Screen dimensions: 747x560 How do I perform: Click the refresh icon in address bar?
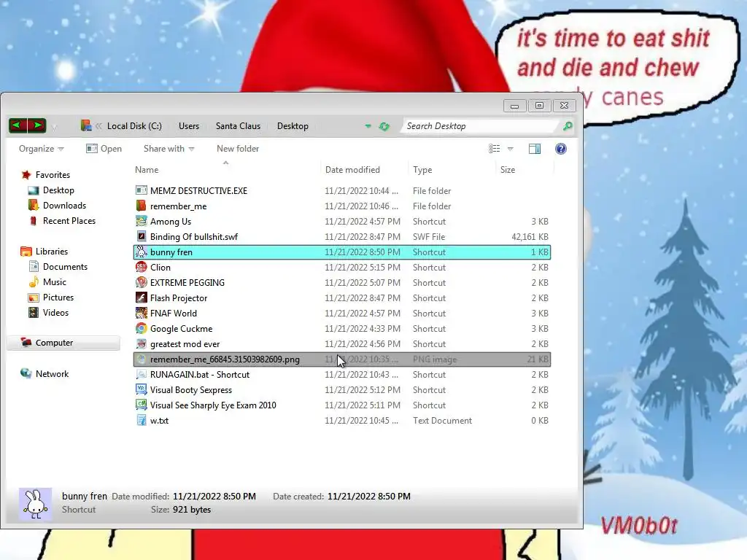coord(384,126)
